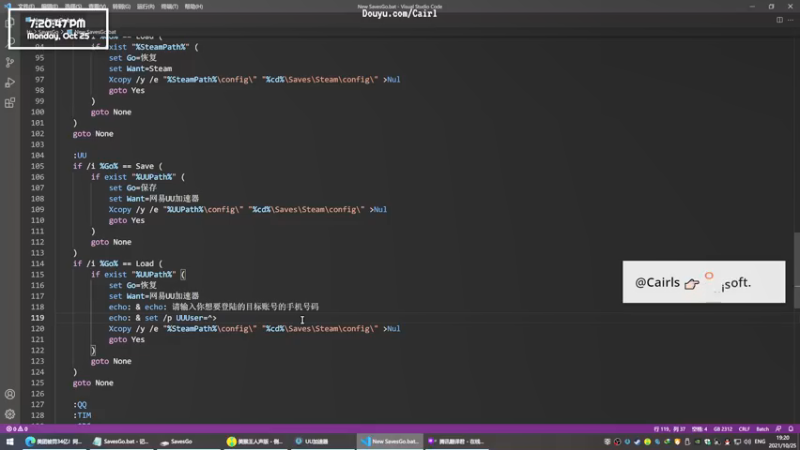Click the line and column indicator
The height and width of the screenshot is (450, 800).
[x=669, y=429]
